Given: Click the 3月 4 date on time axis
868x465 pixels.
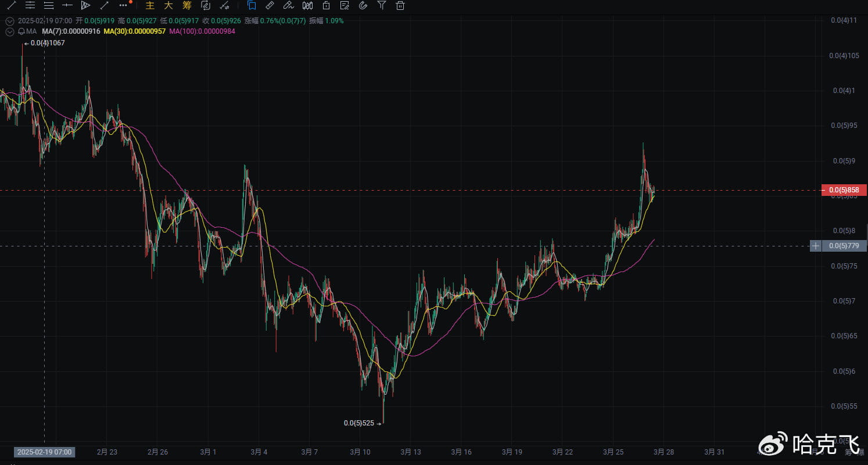Looking at the screenshot, I should tap(259, 452).
